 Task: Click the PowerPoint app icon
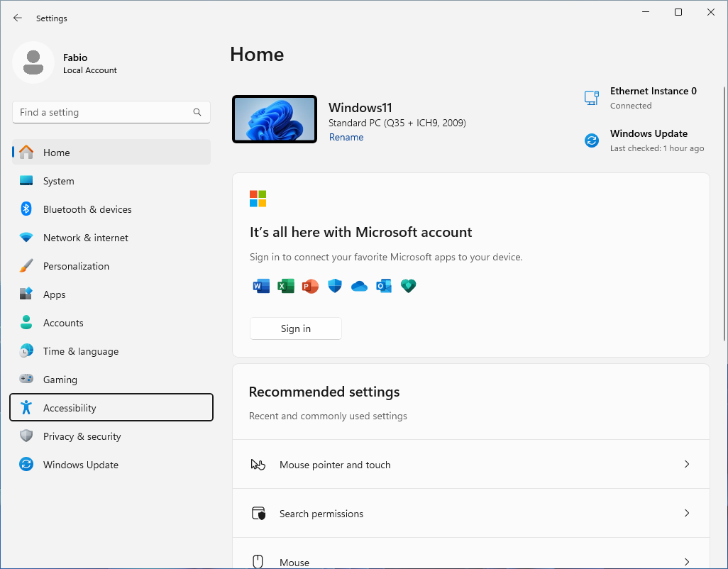pyautogui.click(x=310, y=286)
